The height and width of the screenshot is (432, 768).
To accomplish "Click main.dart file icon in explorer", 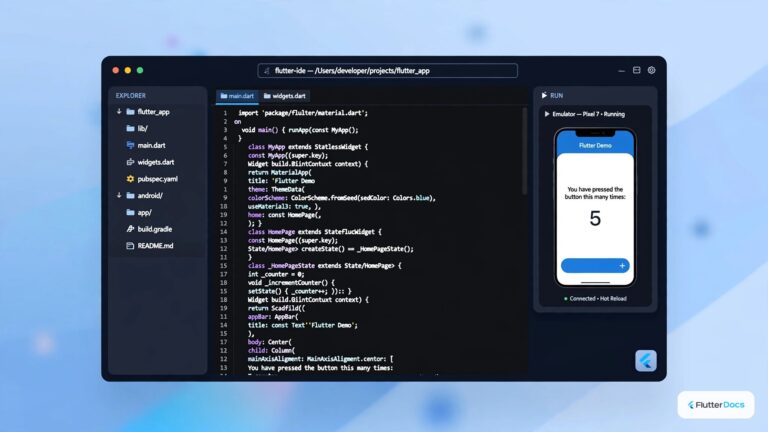I will pos(130,145).
